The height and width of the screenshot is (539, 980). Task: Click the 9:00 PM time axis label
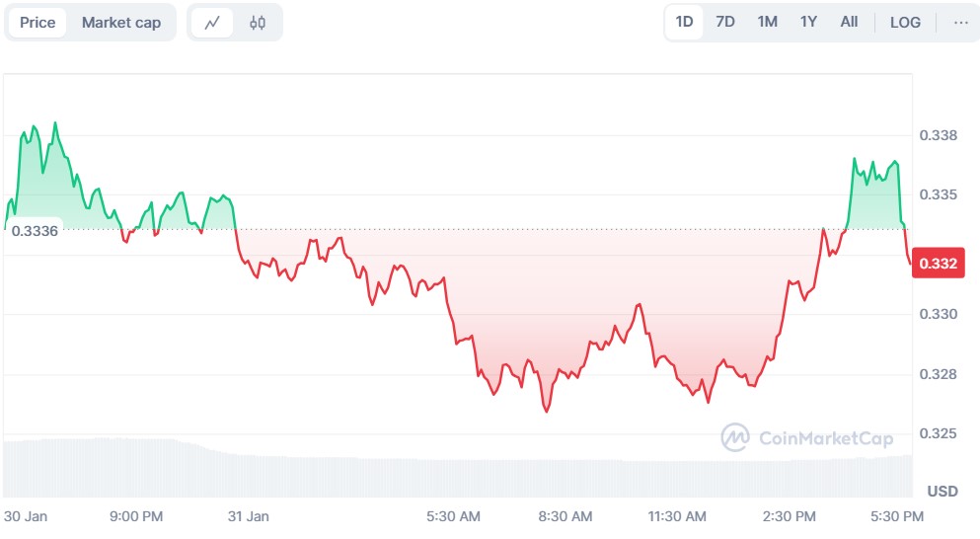click(136, 516)
